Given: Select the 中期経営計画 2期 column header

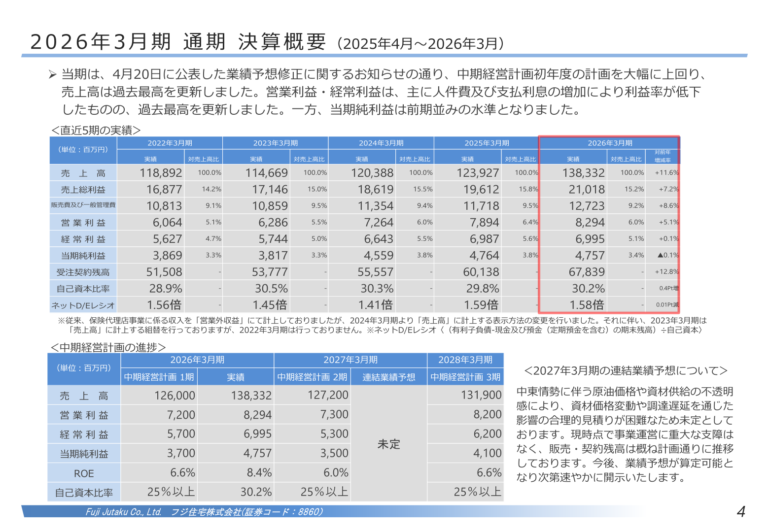Looking at the screenshot, I should 312,377.
